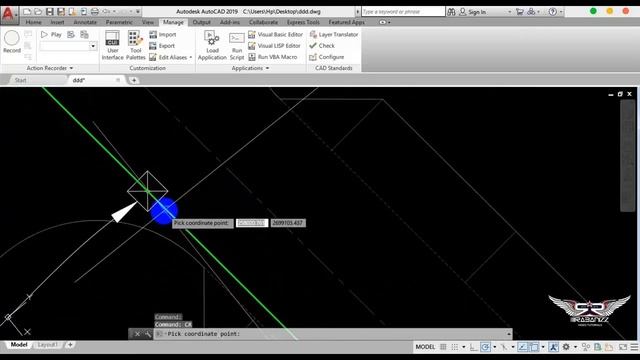
Task: Open the Sign In dropdown arrow
Action: click(x=509, y=12)
